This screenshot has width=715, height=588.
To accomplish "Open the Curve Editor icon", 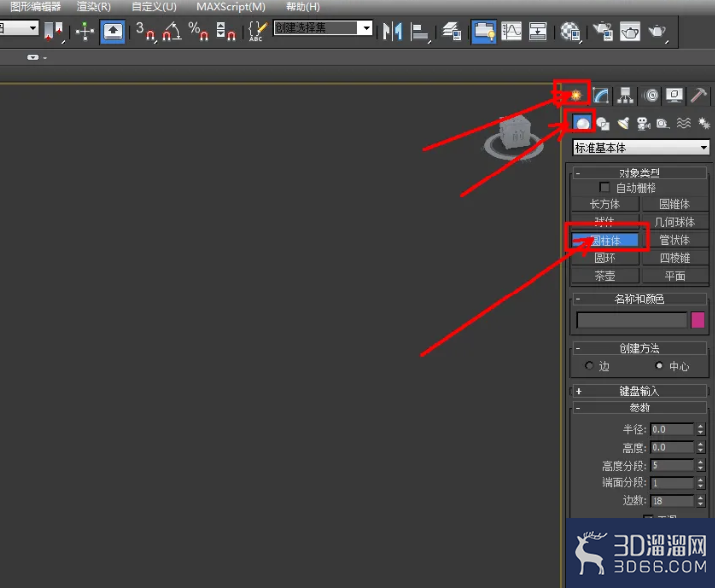I will click(x=511, y=31).
